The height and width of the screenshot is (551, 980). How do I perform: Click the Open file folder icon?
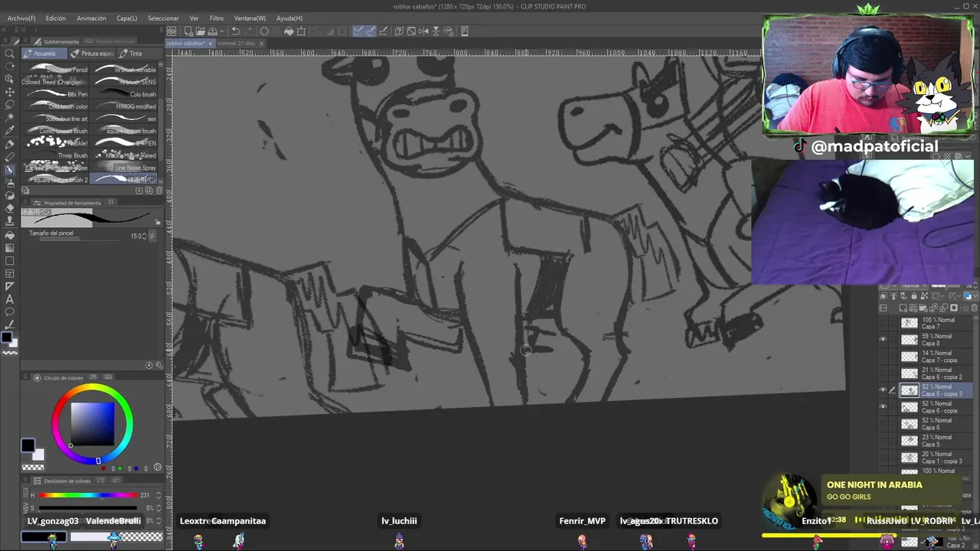200,31
